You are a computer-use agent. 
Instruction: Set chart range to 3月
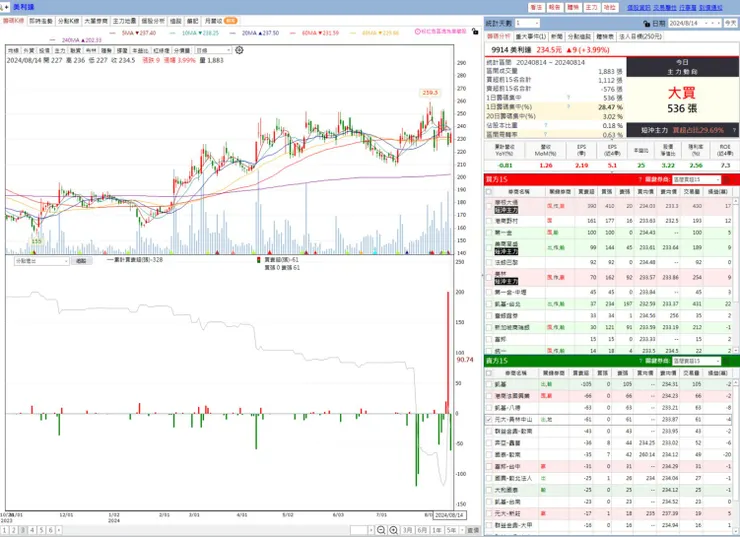[x=408, y=530]
